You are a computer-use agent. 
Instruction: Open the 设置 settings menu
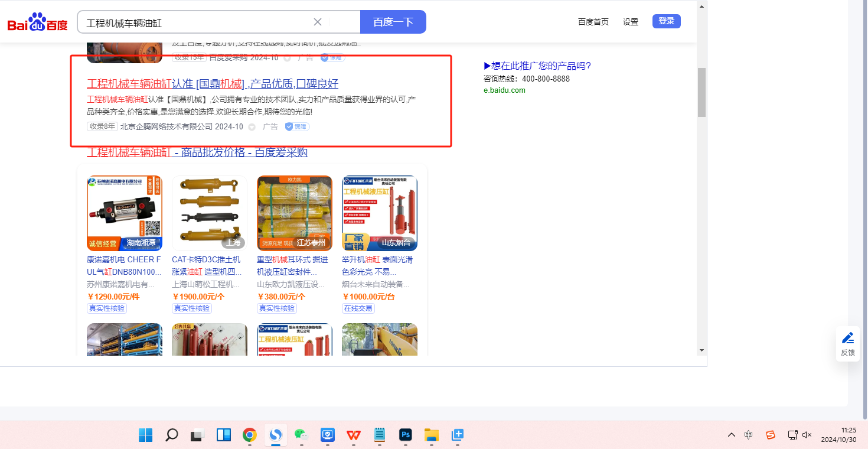pos(631,22)
